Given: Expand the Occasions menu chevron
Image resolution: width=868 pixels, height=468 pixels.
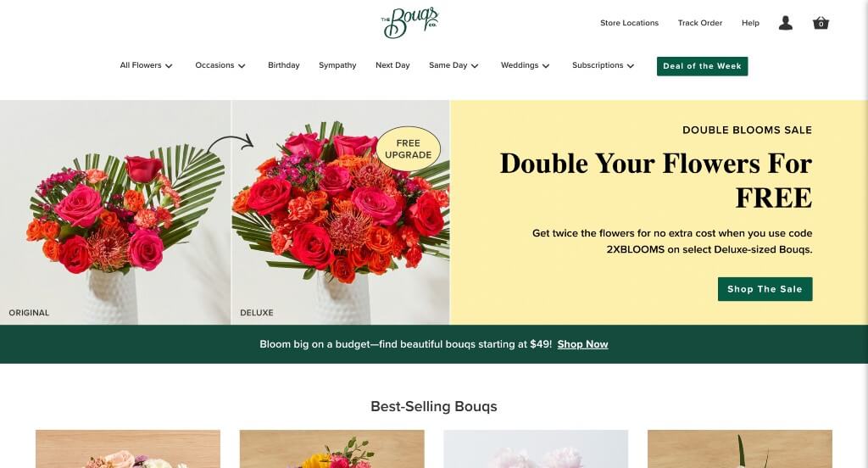Looking at the screenshot, I should 242,66.
